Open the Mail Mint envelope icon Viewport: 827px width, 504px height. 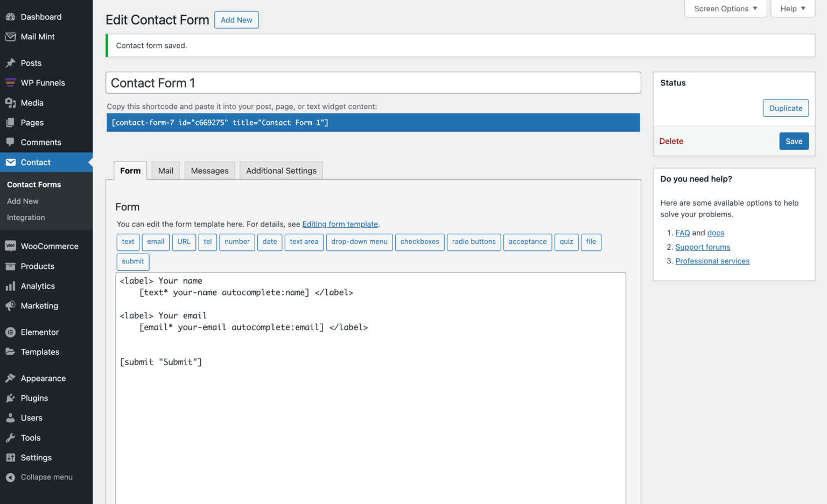click(10, 37)
